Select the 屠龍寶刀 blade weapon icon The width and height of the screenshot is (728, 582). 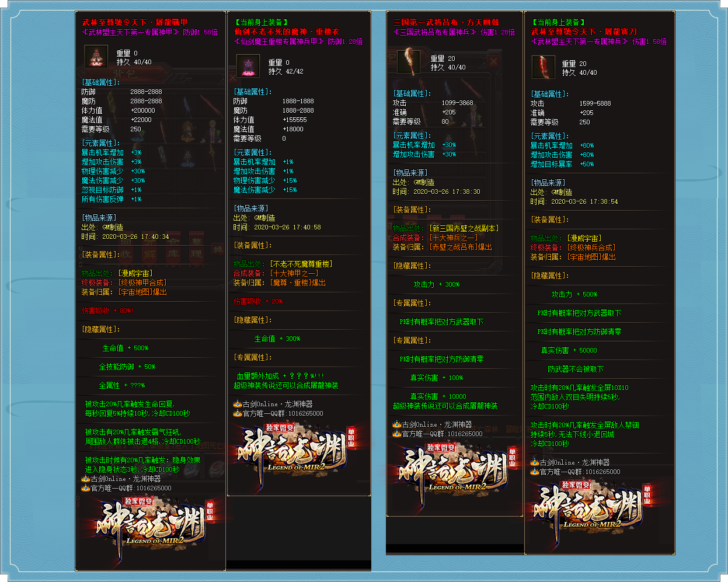click(543, 67)
